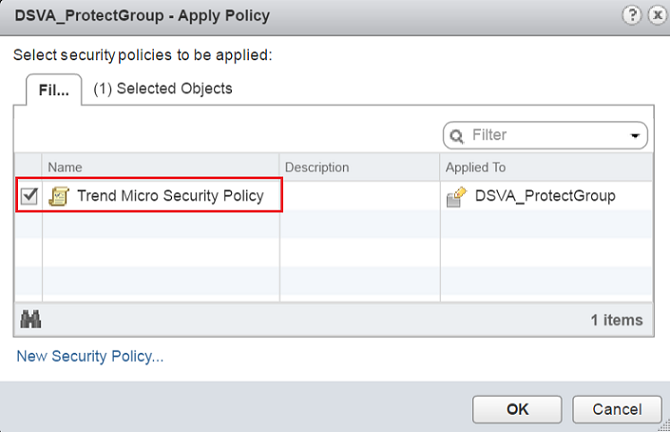The width and height of the screenshot is (670, 432).
Task: Sort by the Description column header
Action: coord(360,167)
